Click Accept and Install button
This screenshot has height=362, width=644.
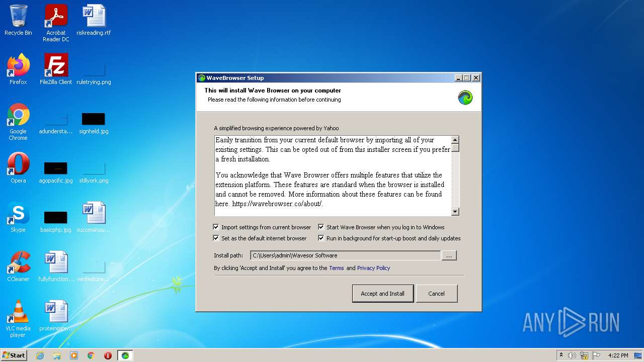(383, 294)
